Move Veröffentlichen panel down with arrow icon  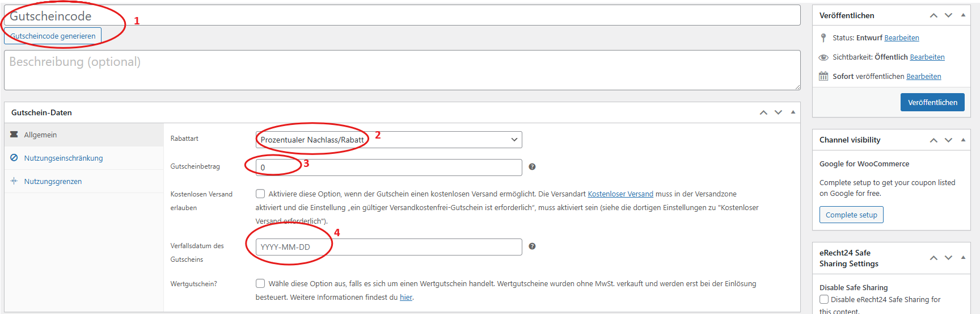point(948,15)
